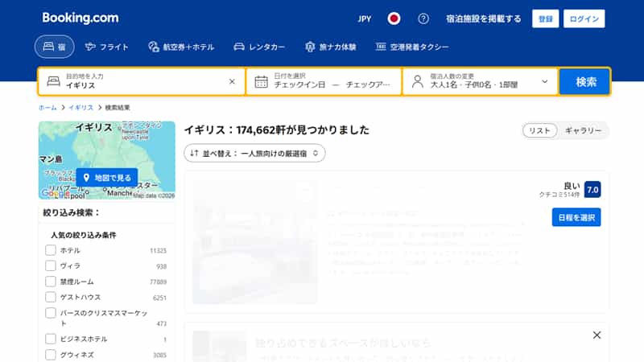Clear the イギリス destination with X icon

232,81
